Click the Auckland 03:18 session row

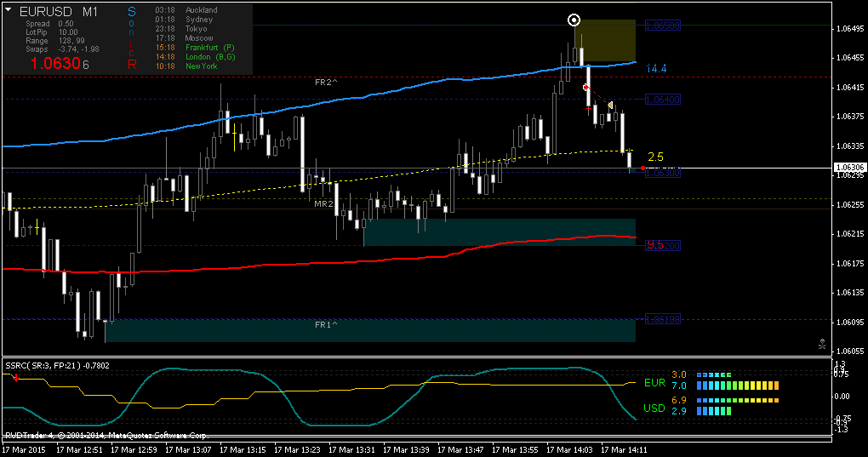(186, 10)
